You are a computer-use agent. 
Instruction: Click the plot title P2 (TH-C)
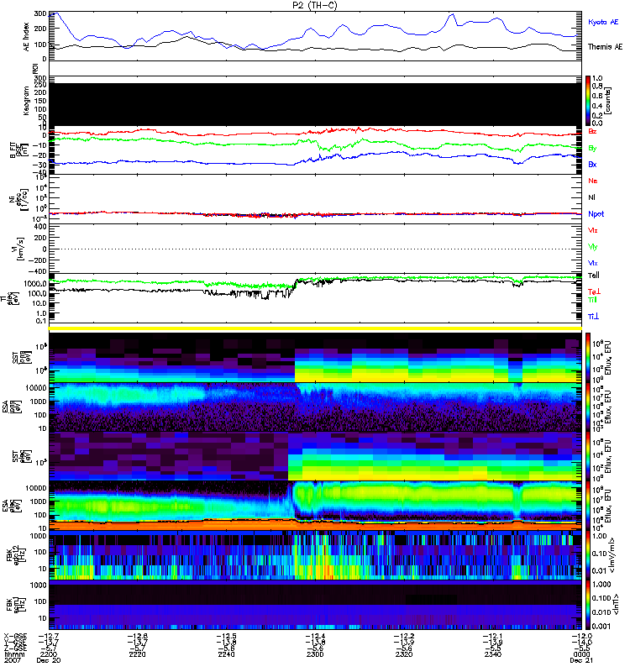pyautogui.click(x=314, y=5)
